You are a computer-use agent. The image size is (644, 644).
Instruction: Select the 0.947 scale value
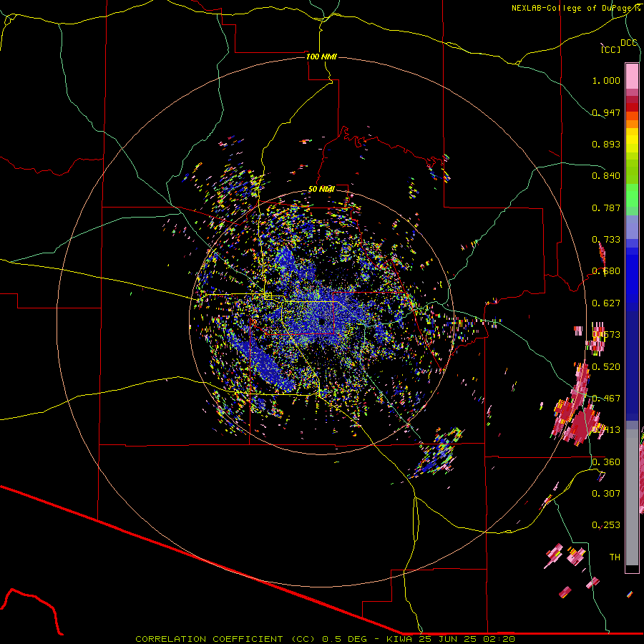coord(606,112)
